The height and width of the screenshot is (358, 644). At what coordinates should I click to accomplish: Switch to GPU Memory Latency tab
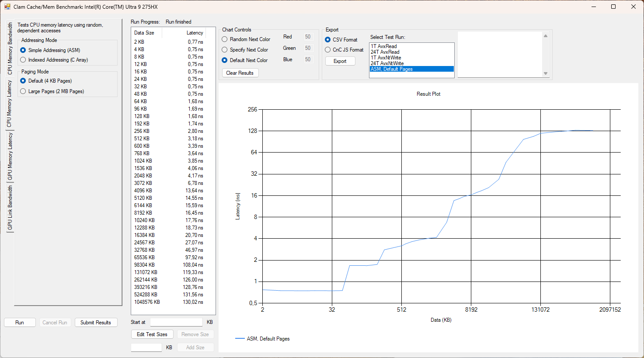click(10, 156)
